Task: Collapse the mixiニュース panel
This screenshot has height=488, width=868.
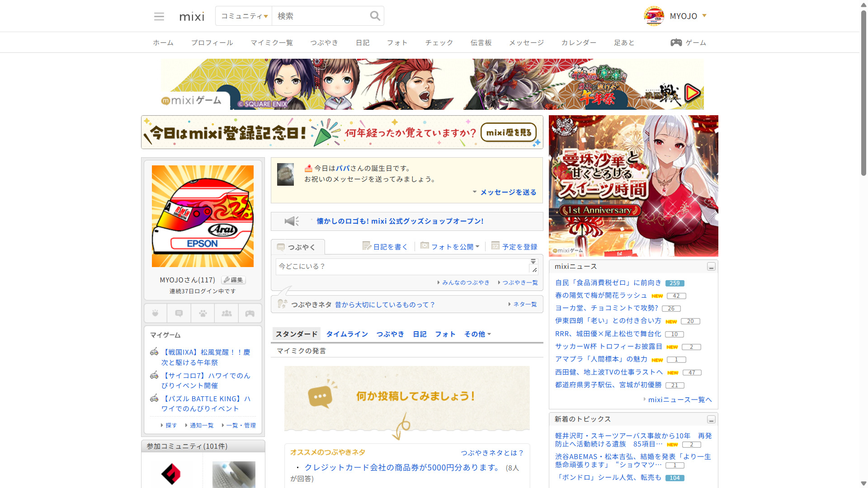Action: 711,267
